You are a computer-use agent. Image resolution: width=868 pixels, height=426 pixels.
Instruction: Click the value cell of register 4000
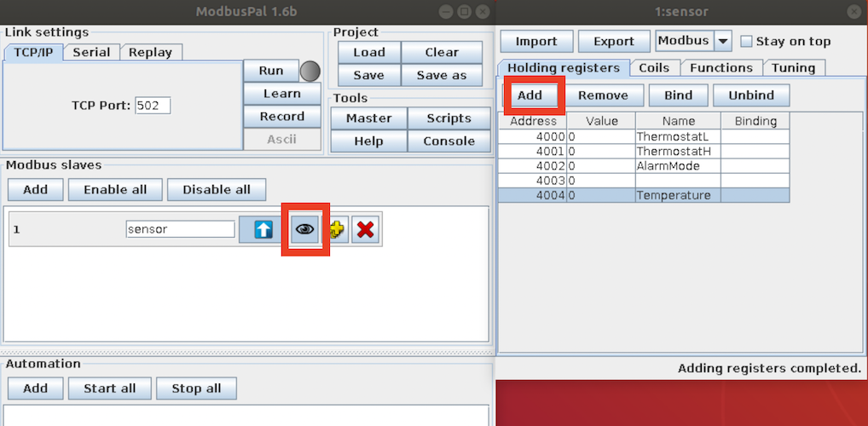[601, 136]
